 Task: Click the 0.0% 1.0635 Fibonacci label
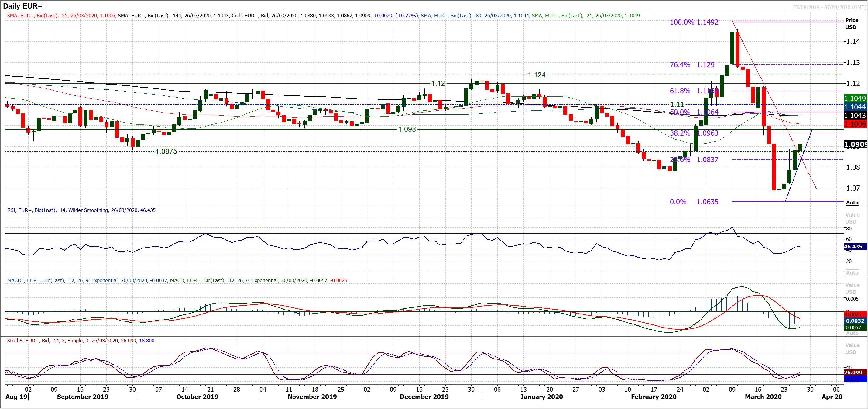coord(694,202)
